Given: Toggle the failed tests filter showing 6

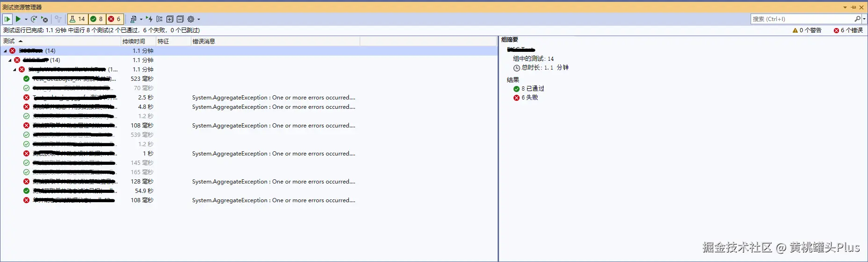Looking at the screenshot, I should coord(115,19).
